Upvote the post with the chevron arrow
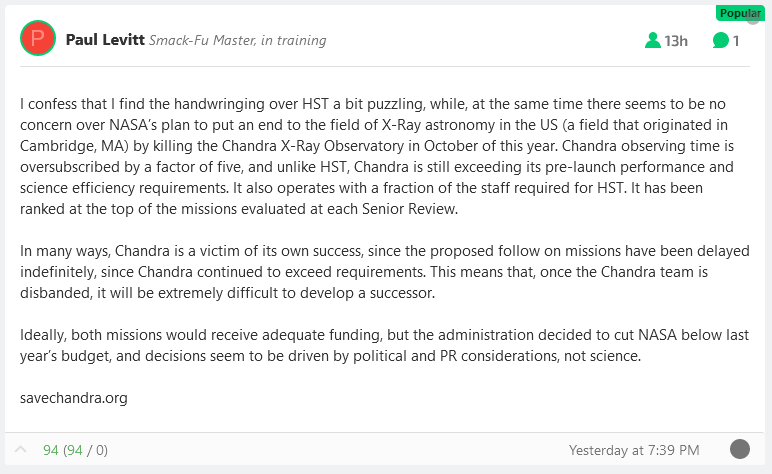Viewport: 772px width, 474px height. tap(21, 449)
